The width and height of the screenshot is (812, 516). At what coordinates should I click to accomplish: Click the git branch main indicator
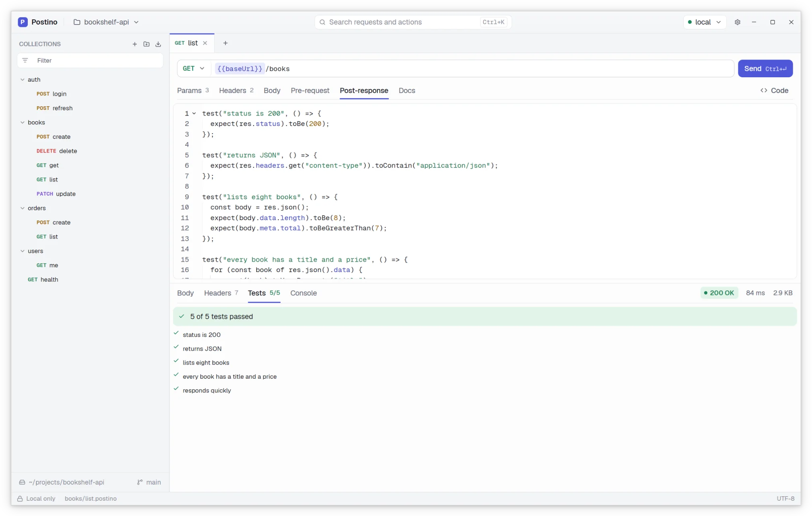pos(149,482)
